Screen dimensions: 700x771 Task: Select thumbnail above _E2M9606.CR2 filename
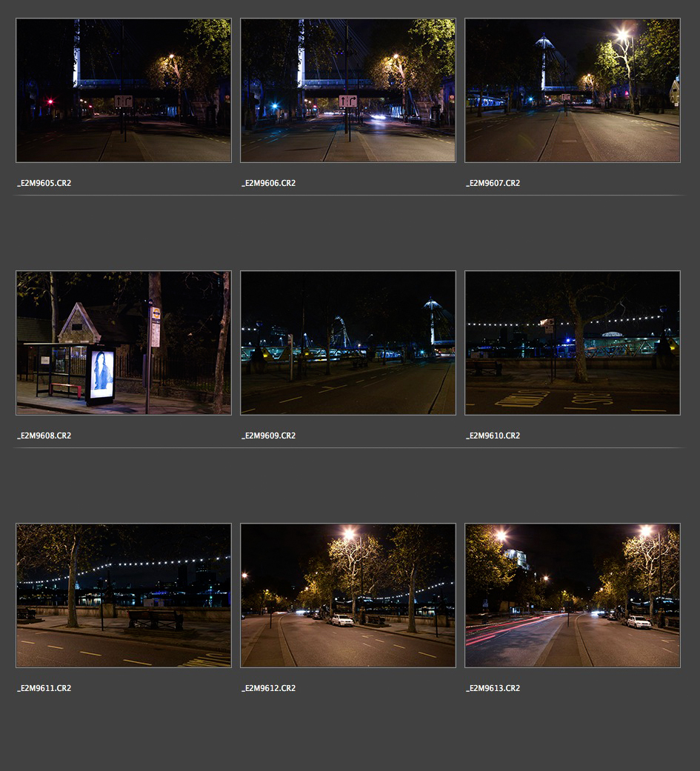point(347,90)
